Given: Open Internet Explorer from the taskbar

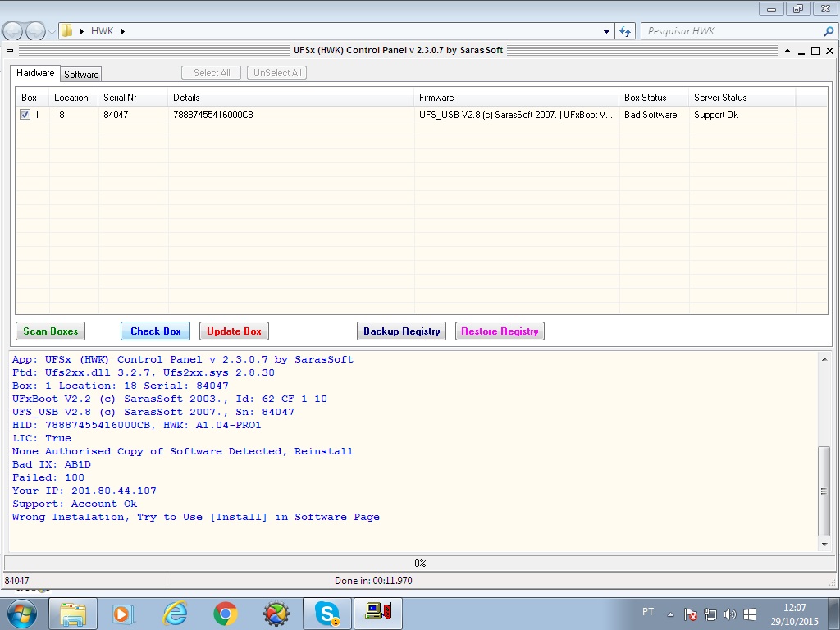Looking at the screenshot, I should coord(176,614).
